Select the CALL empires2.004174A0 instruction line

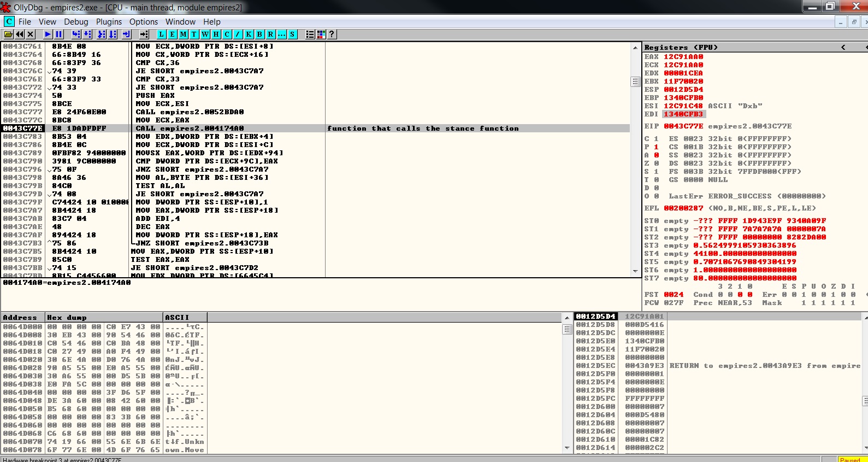click(x=190, y=128)
